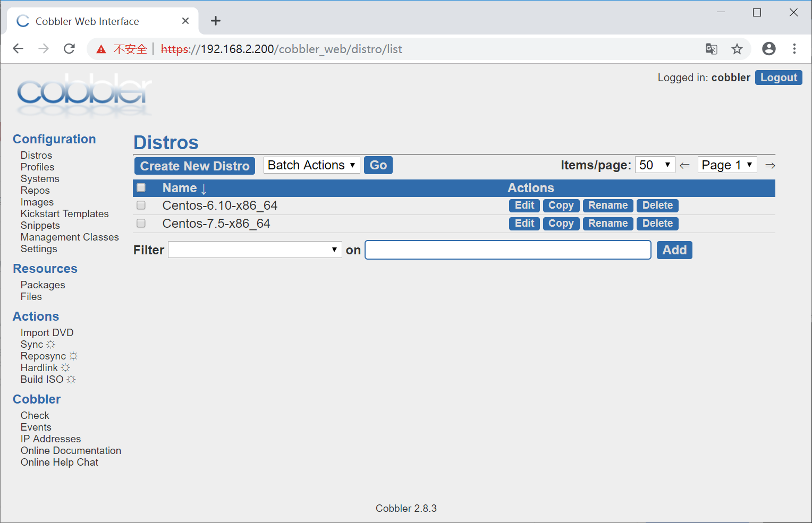Open Files under Resources
Viewport: 812px width, 523px height.
click(x=31, y=297)
